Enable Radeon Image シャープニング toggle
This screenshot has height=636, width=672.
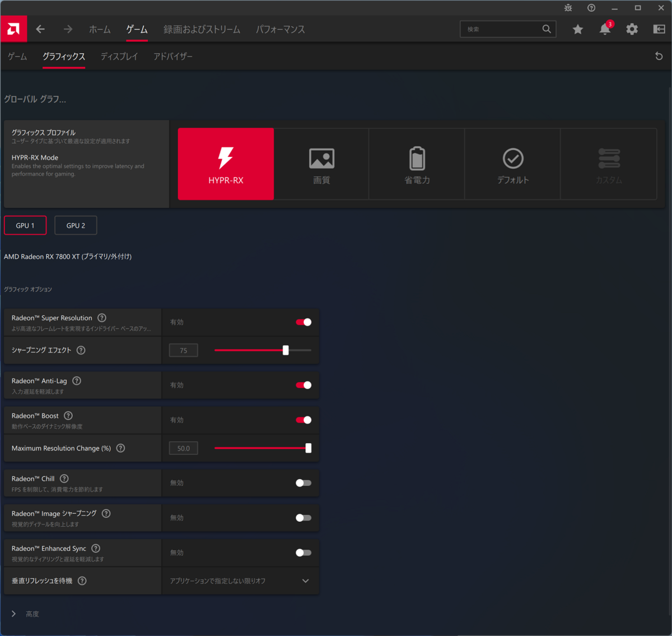pyautogui.click(x=304, y=518)
